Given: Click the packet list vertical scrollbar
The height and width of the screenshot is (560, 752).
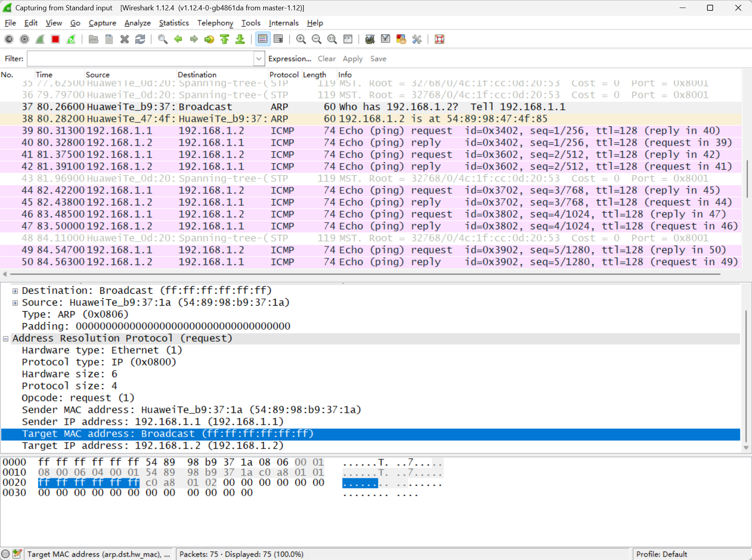Looking at the screenshot, I should (746, 179).
